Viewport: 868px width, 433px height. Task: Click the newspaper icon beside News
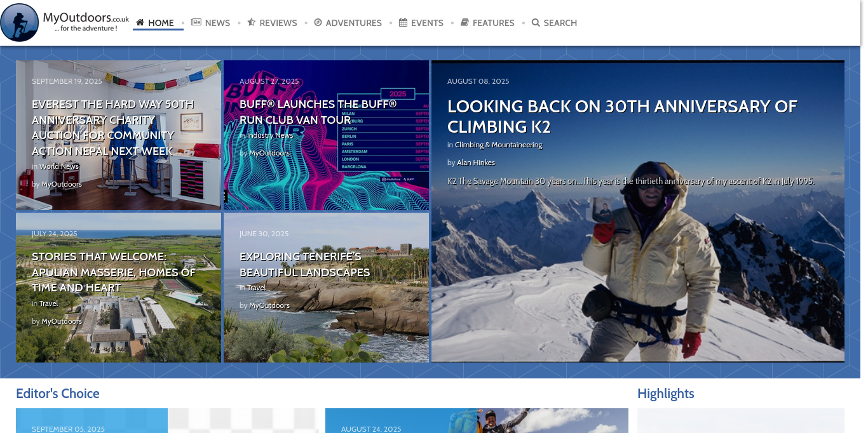pos(196,22)
